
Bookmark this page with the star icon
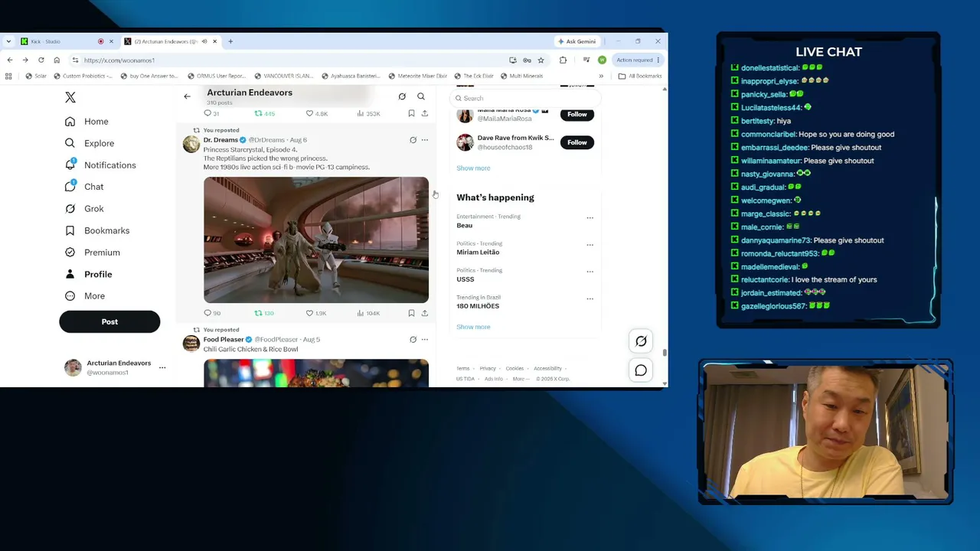coord(541,60)
